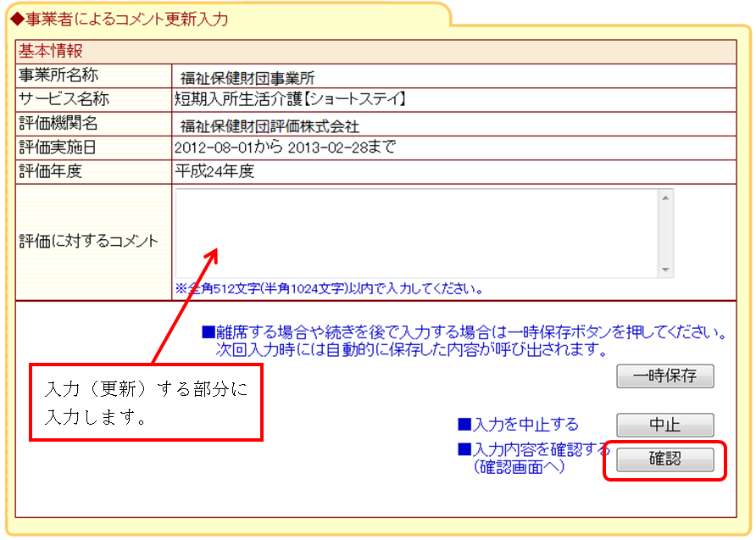The width and height of the screenshot is (756, 540).
Task: Select the 平成24年度 evaluation year value
Action: (214, 170)
